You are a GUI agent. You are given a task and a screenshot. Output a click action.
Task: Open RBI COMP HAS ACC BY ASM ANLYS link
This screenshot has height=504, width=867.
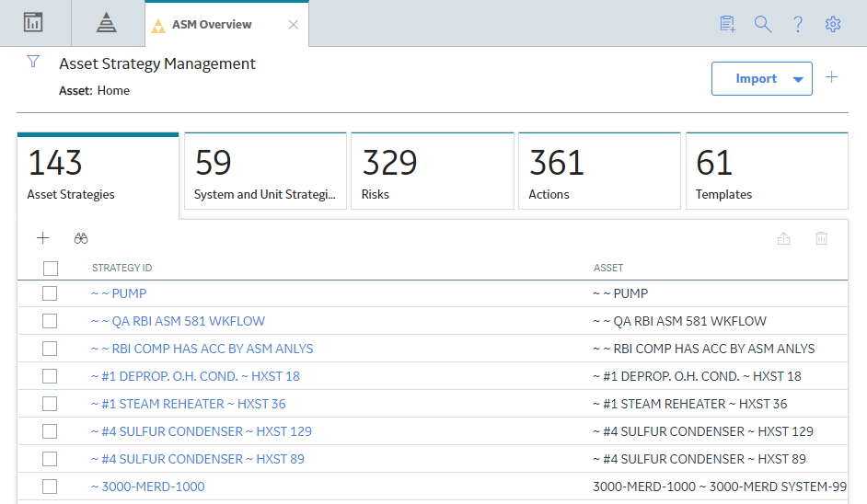202,349
